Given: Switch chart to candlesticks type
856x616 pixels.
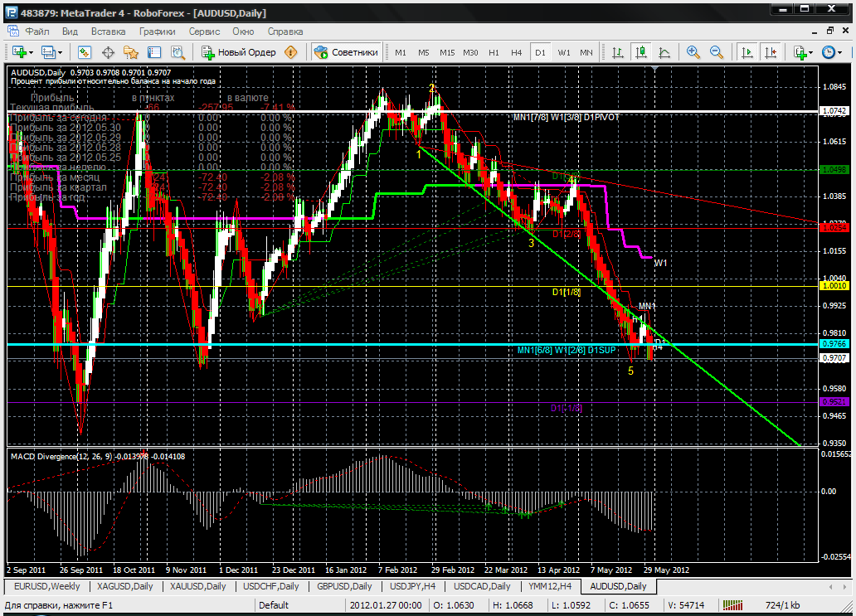Looking at the screenshot, I should tap(641, 52).
